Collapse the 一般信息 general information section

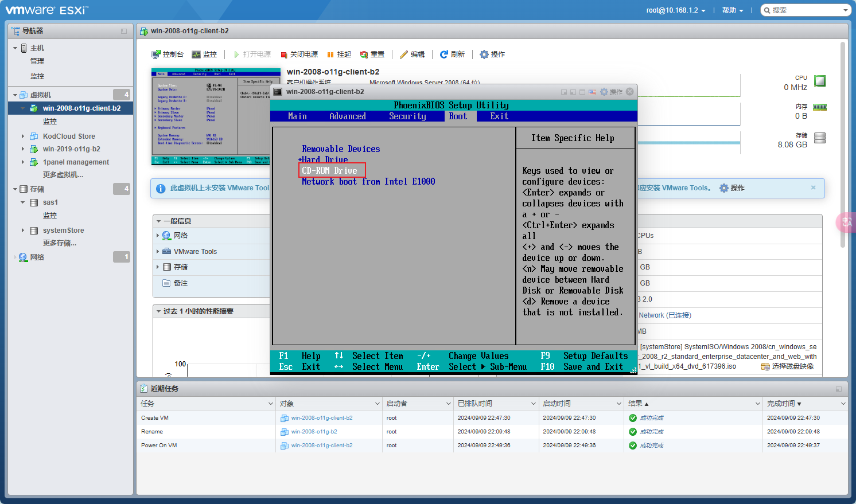[x=158, y=221]
